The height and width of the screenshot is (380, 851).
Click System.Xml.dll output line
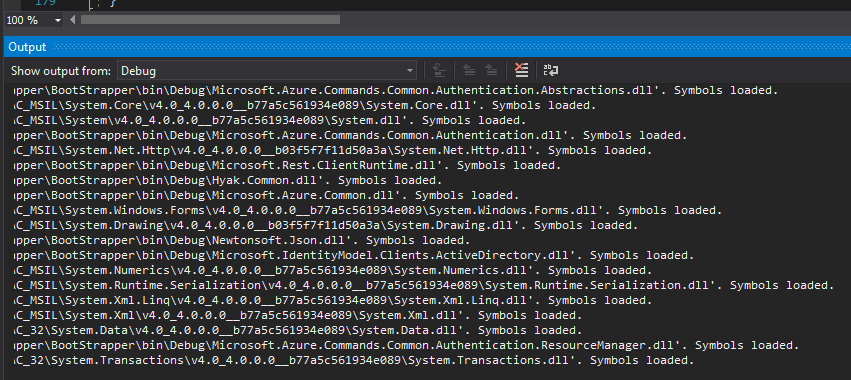point(297,315)
